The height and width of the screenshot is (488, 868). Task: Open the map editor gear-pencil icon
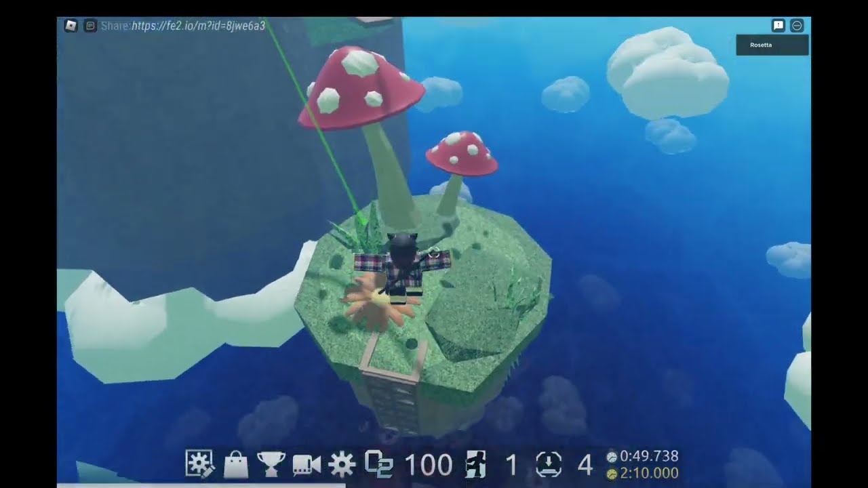tap(199, 464)
